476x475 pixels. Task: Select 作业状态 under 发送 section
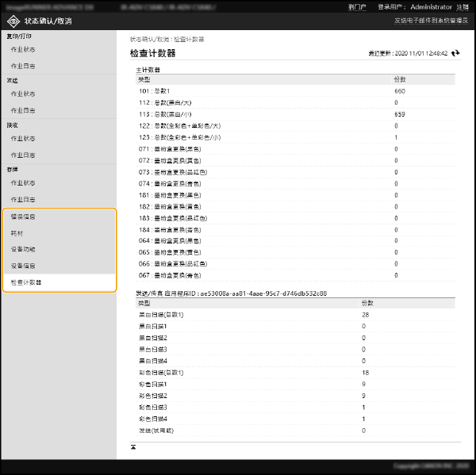coord(22,94)
